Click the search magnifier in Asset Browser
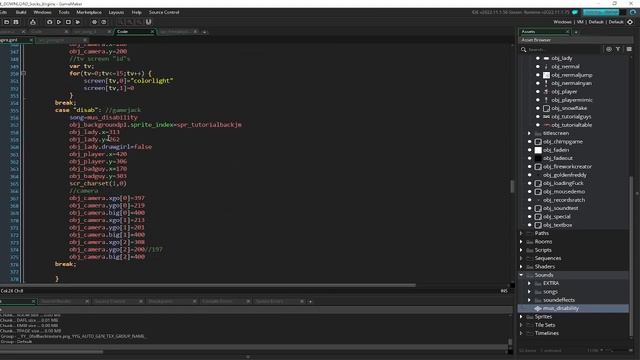This screenshot has height=360, width=640. point(523,49)
